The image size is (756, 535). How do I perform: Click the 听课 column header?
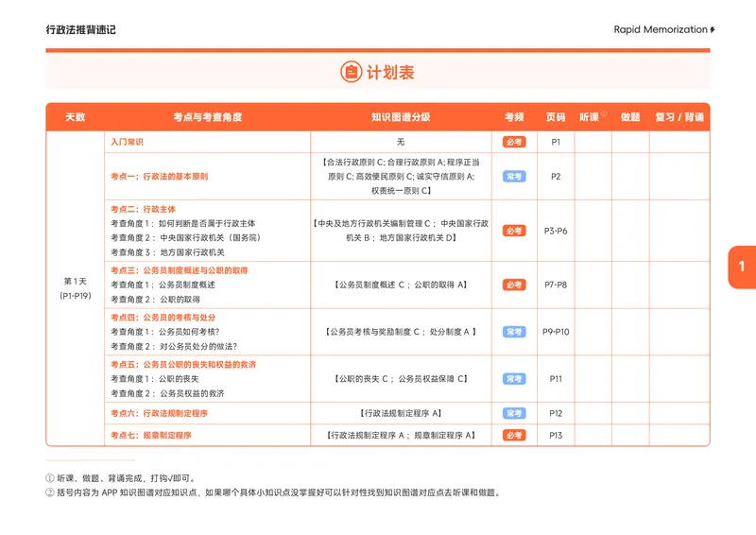pyautogui.click(x=589, y=117)
